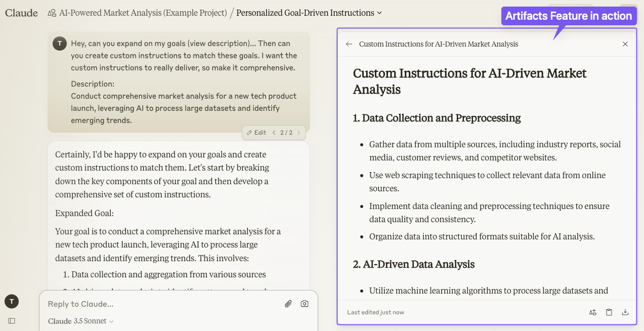The width and height of the screenshot is (644, 331).
Task: Click the user avatar on the message
Action: tap(60, 44)
